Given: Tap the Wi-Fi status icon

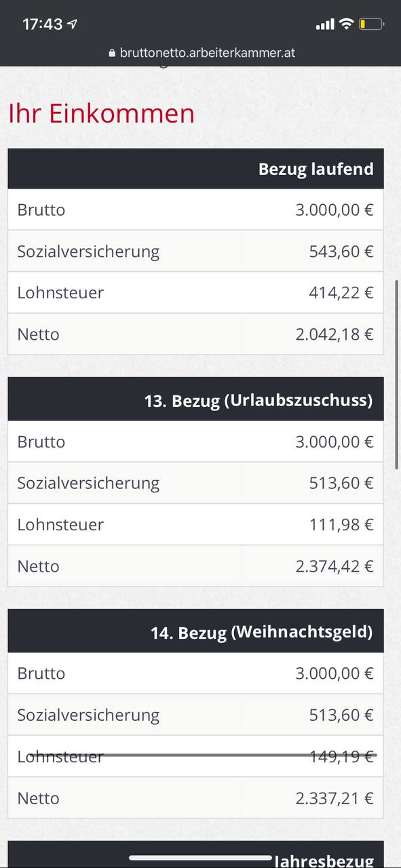Looking at the screenshot, I should click(x=346, y=24).
